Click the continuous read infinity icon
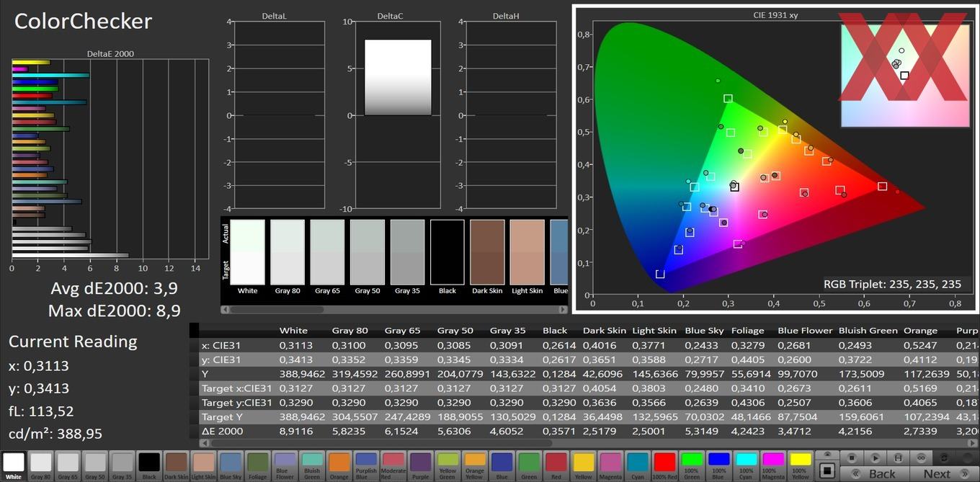The height and width of the screenshot is (482, 980). click(x=921, y=458)
